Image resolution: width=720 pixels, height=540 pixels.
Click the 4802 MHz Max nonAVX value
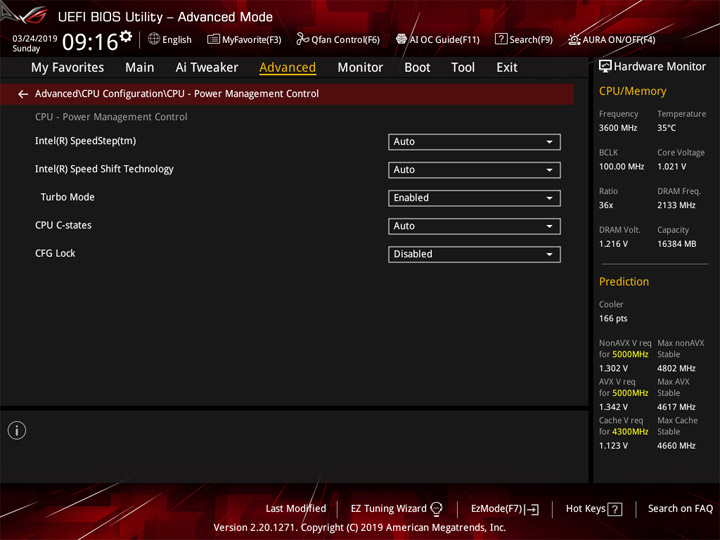pos(676,368)
